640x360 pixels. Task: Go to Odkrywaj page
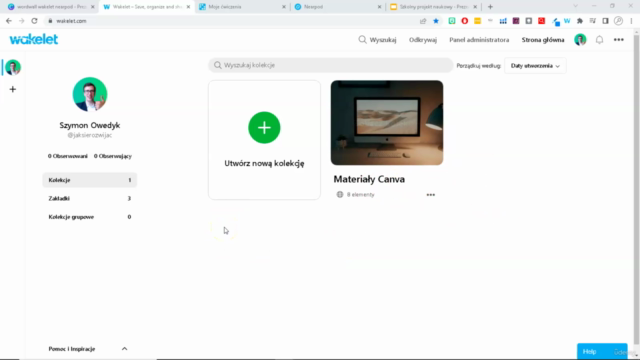423,40
